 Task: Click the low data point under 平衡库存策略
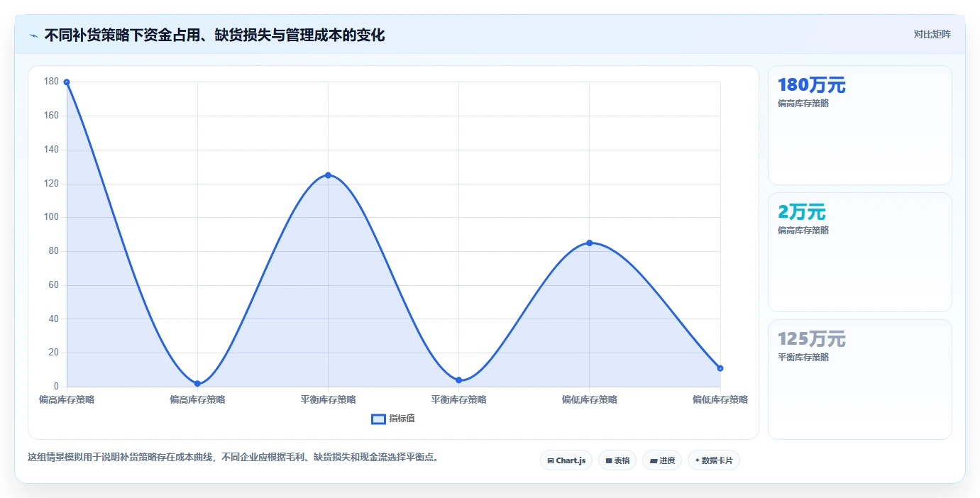click(x=458, y=380)
